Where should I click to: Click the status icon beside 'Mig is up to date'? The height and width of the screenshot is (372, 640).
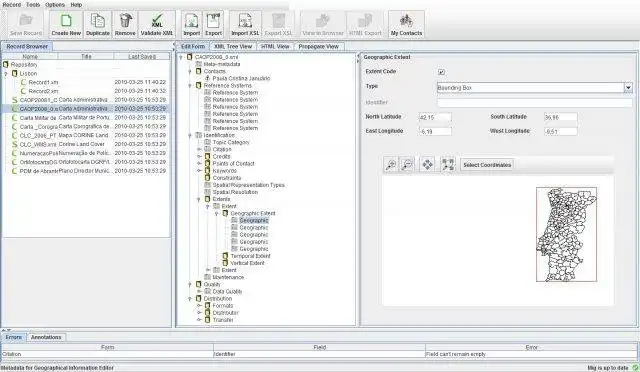(x=635, y=368)
